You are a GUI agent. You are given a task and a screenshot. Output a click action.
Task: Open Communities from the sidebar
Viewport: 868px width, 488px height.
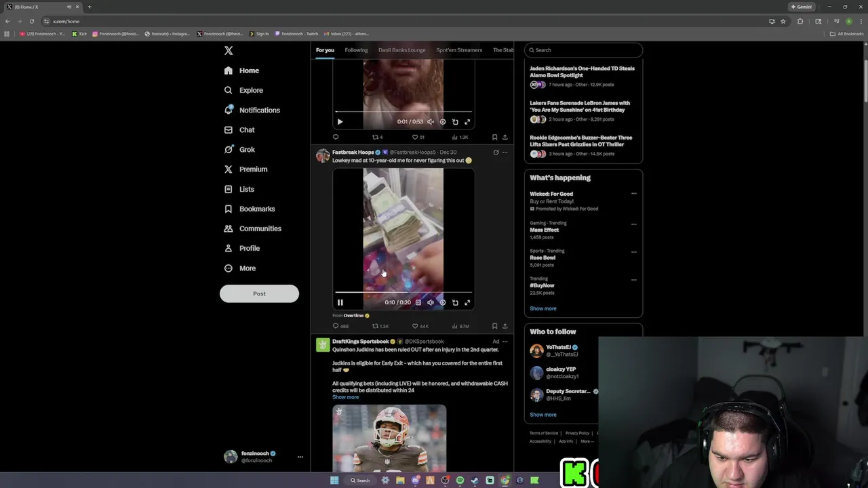pyautogui.click(x=252, y=228)
